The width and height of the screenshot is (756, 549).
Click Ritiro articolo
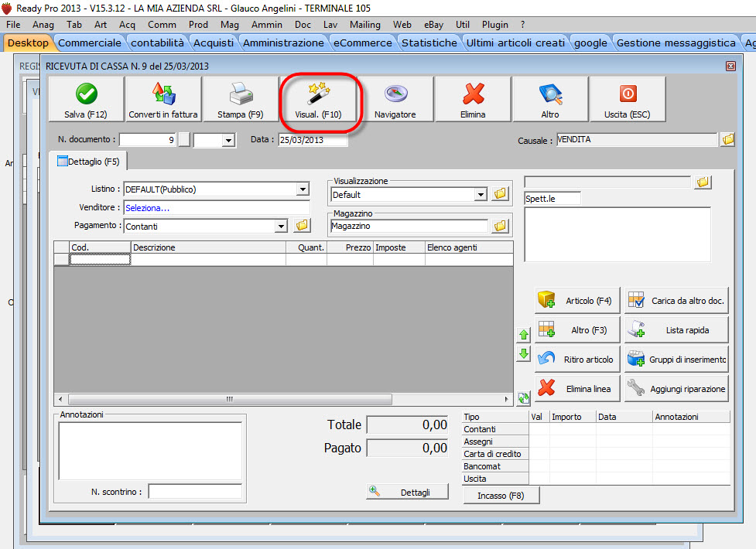click(577, 359)
